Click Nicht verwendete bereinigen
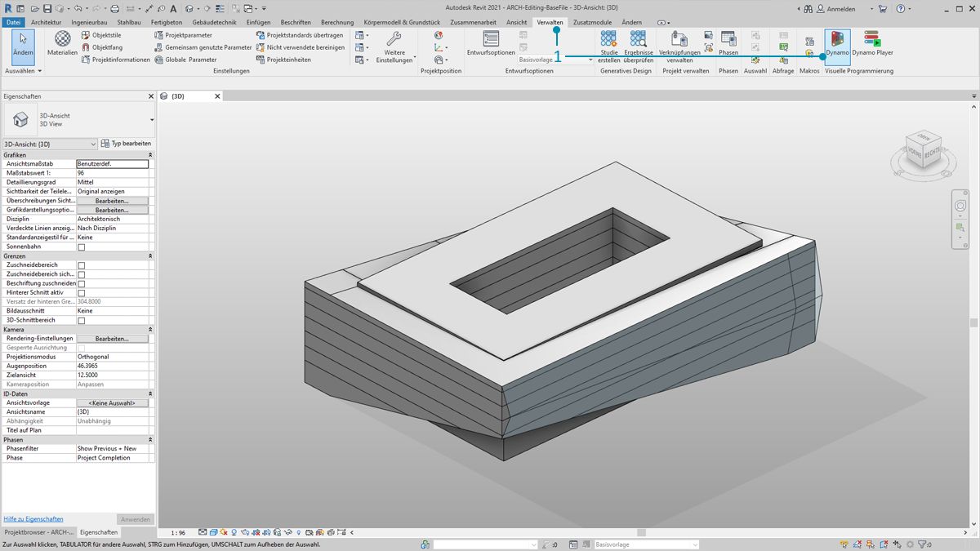Viewport: 980px width, 551px height. 301,47
